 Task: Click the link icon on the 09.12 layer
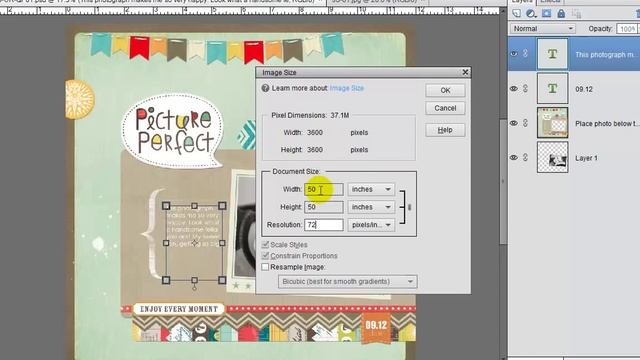526,88
